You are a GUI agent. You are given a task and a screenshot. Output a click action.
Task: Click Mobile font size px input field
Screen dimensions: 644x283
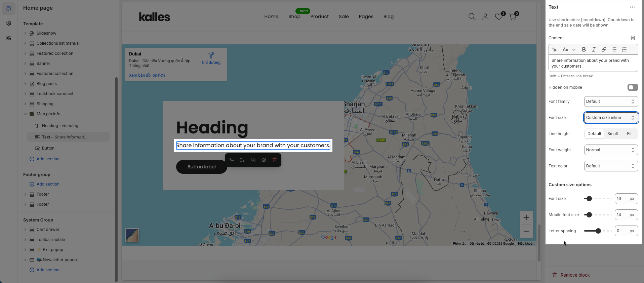tap(626, 215)
